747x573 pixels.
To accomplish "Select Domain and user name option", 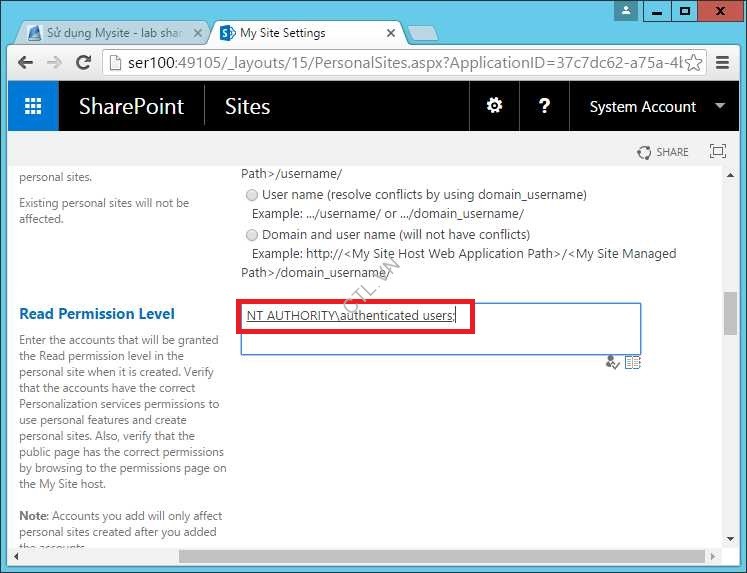I will click(x=252, y=235).
